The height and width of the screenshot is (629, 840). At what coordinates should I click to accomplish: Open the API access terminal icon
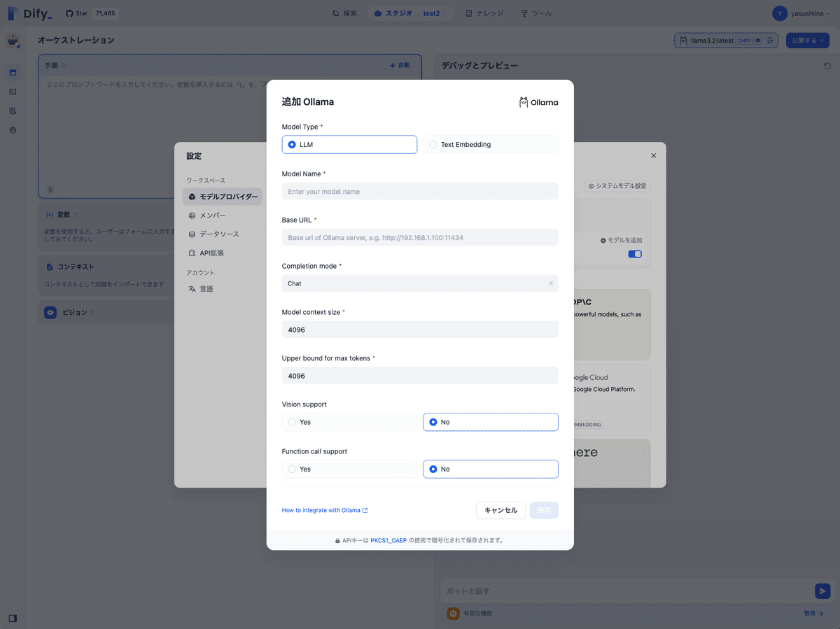pyautogui.click(x=13, y=92)
